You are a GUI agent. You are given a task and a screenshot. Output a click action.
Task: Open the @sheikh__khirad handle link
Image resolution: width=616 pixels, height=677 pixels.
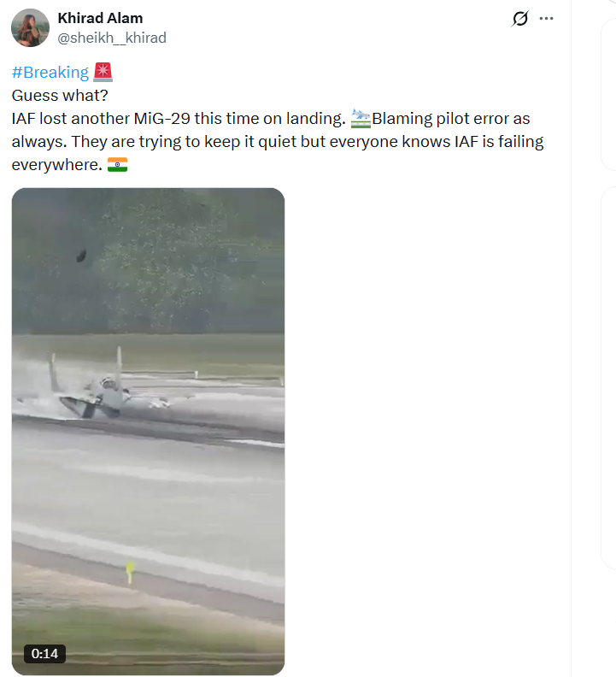[112, 38]
